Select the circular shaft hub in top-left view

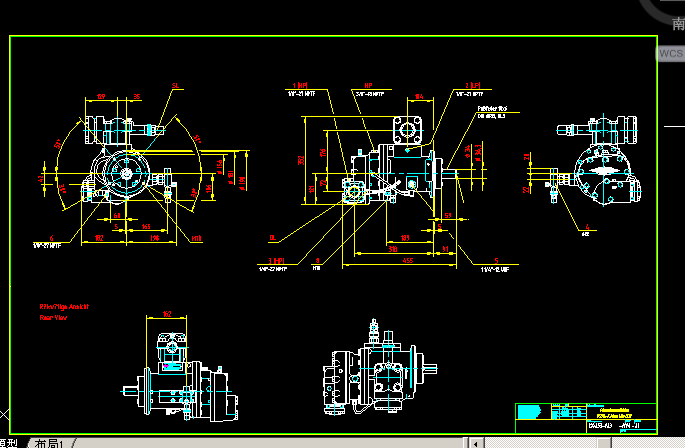click(127, 172)
